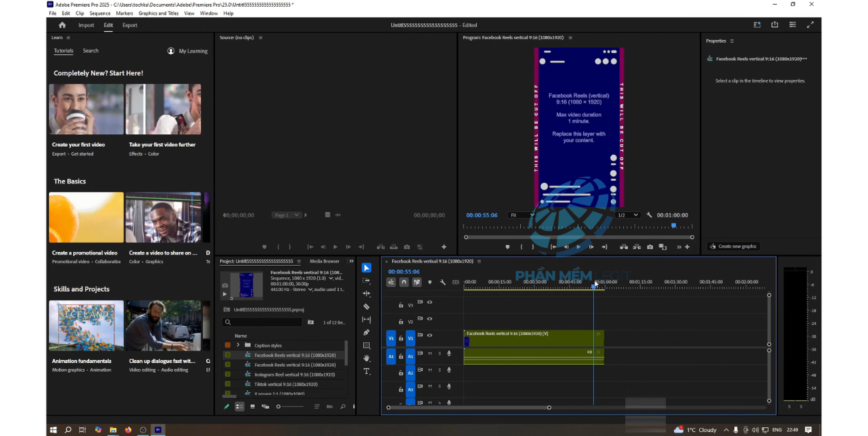Click the orange label swatch for Caption styles
This screenshot has height=436, width=868.
[x=228, y=345]
